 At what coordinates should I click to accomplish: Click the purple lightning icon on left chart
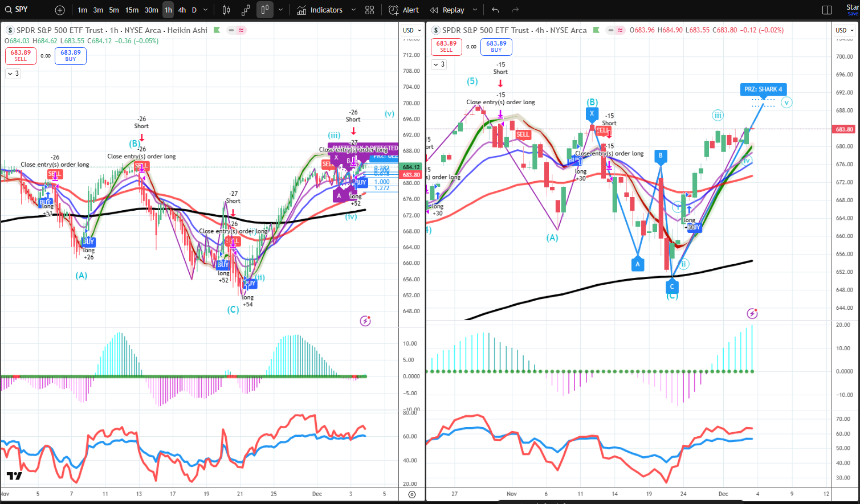coord(365,321)
